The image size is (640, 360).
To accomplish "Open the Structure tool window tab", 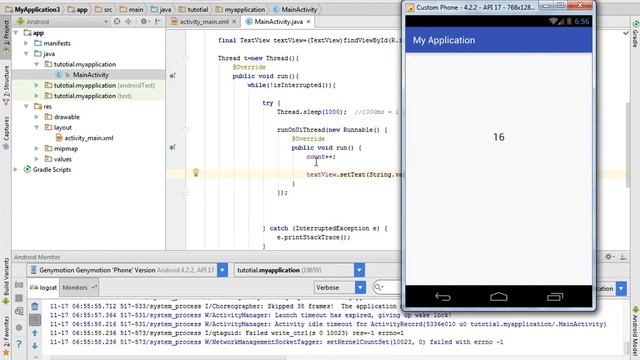I will [x=6, y=84].
